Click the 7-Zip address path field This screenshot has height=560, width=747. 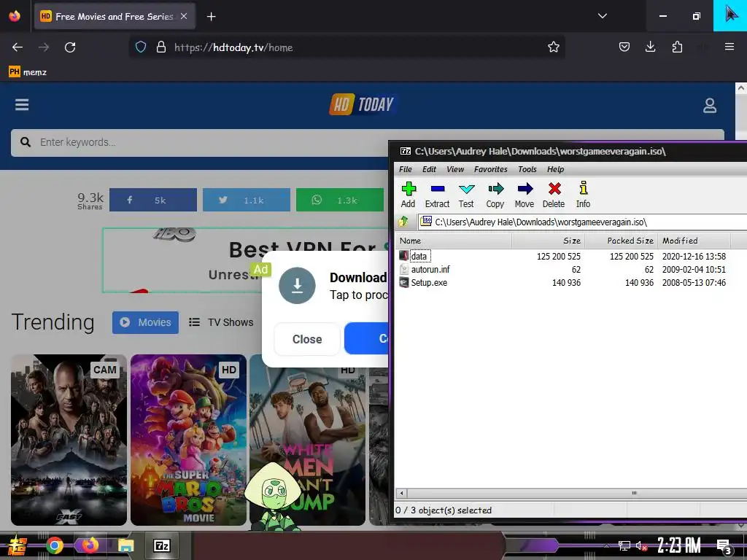click(582, 222)
